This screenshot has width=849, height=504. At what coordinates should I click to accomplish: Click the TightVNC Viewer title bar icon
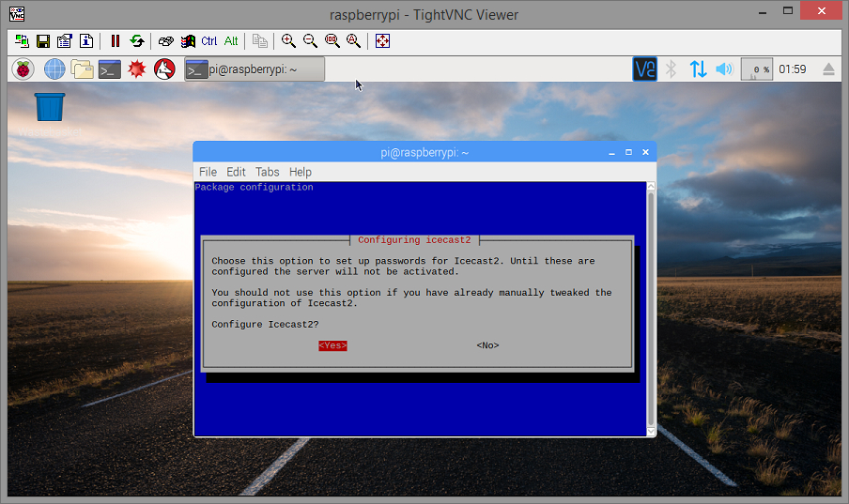[x=17, y=14]
